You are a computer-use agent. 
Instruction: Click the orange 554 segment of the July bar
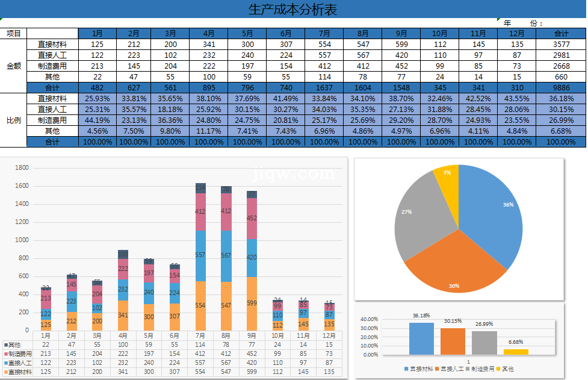200,305
